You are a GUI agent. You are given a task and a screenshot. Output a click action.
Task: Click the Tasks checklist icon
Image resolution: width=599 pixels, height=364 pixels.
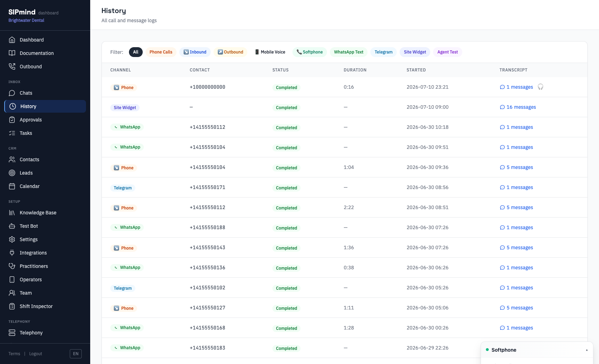tap(12, 133)
